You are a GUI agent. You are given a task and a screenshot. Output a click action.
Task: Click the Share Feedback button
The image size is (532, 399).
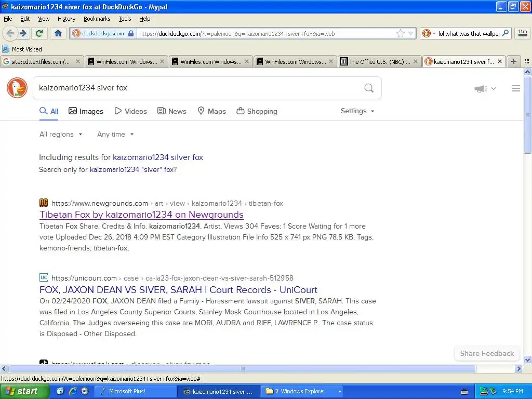[x=487, y=353]
